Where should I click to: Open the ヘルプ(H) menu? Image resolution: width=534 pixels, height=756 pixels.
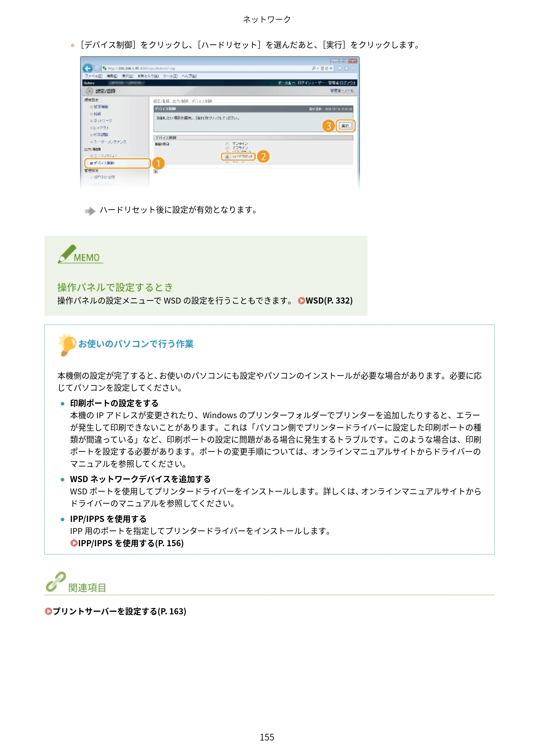[x=189, y=76]
